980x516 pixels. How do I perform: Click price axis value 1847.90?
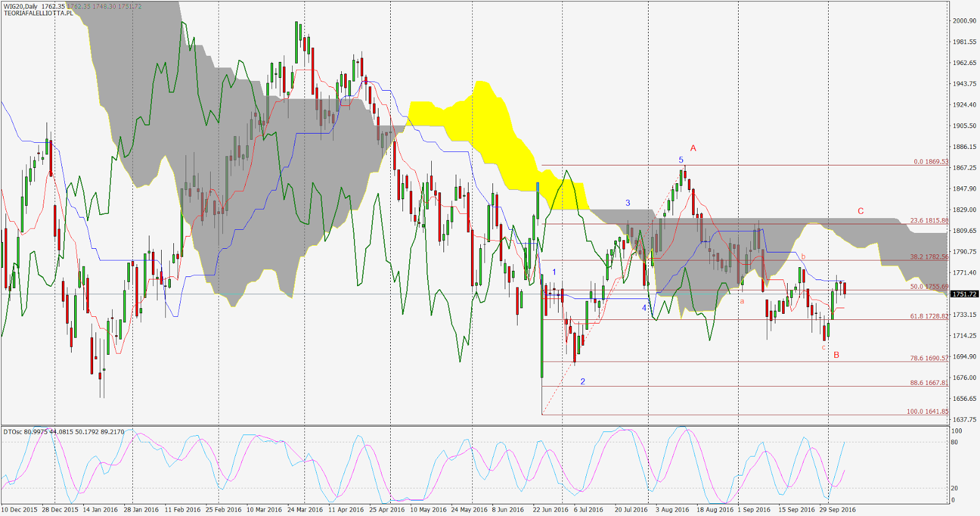[x=965, y=189]
